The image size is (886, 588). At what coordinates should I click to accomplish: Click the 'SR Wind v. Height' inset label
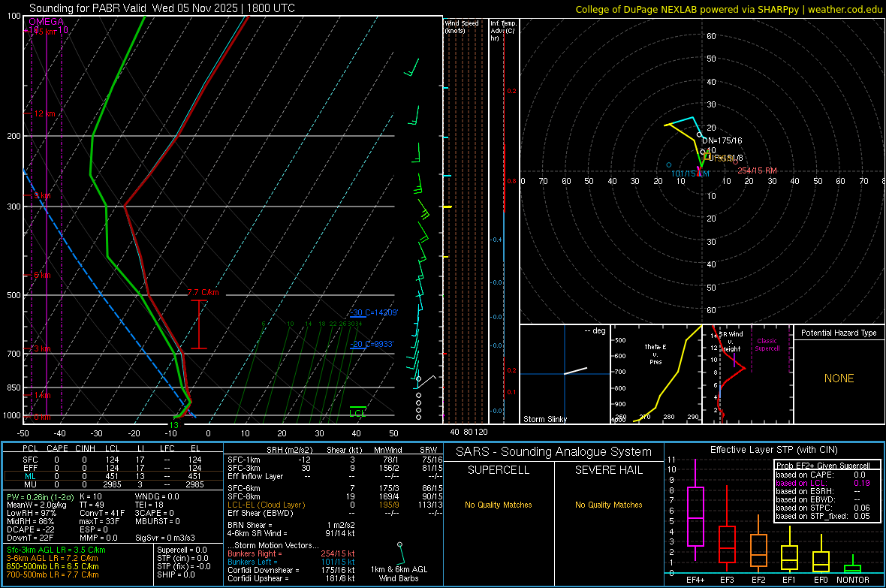[731, 342]
